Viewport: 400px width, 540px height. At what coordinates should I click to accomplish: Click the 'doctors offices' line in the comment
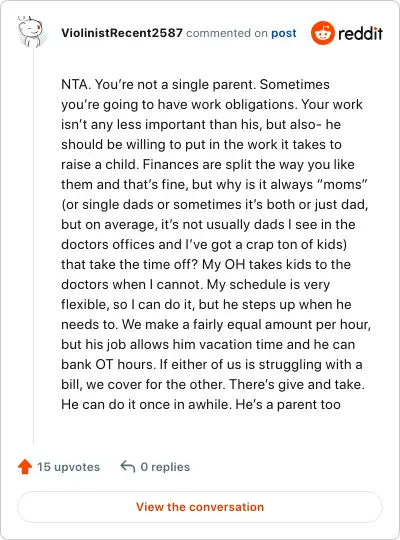[204, 245]
